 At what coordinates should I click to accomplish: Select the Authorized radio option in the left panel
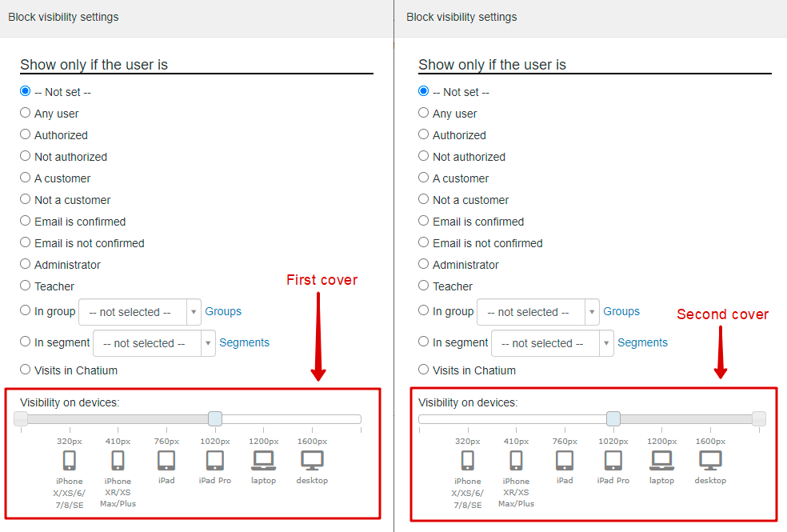[25, 134]
